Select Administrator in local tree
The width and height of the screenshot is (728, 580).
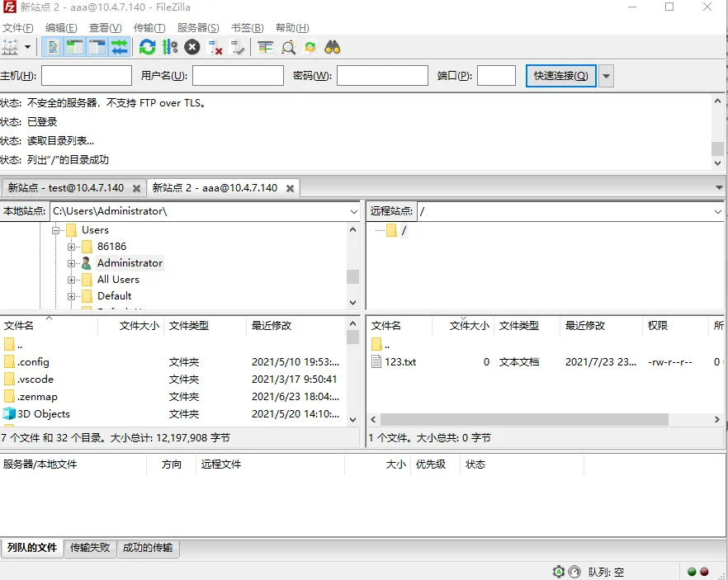(130, 263)
